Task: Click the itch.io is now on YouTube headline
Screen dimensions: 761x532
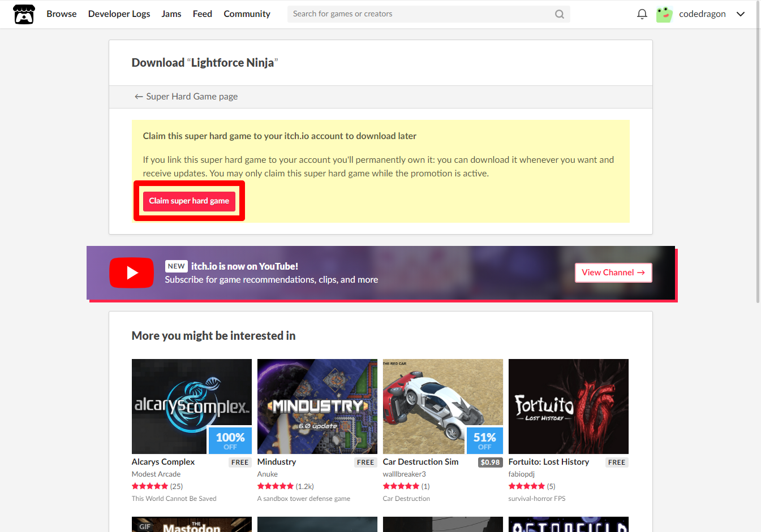Action: click(x=244, y=266)
